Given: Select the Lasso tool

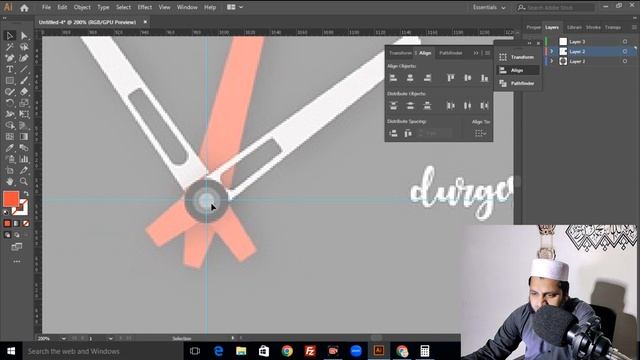Looking at the screenshot, I should coord(24,47).
